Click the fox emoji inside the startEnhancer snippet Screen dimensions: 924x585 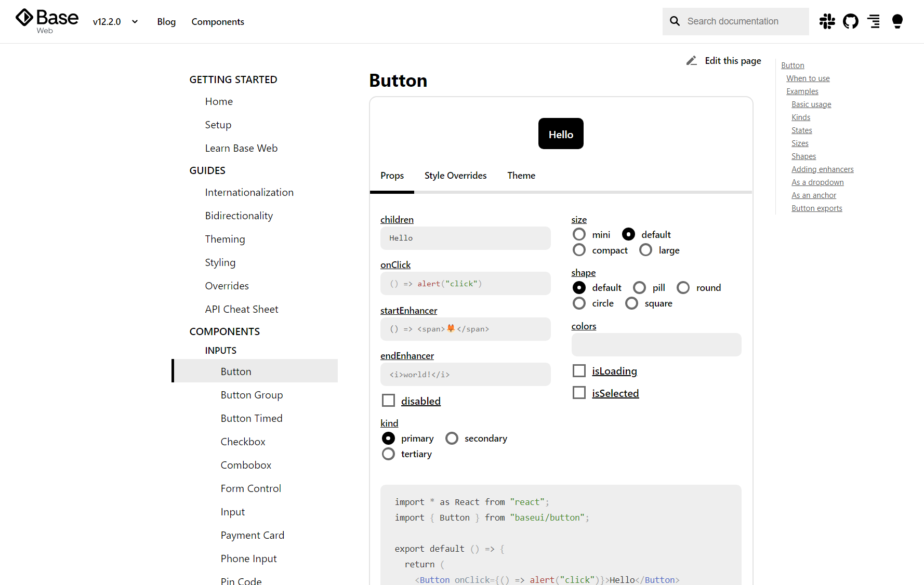[450, 328]
